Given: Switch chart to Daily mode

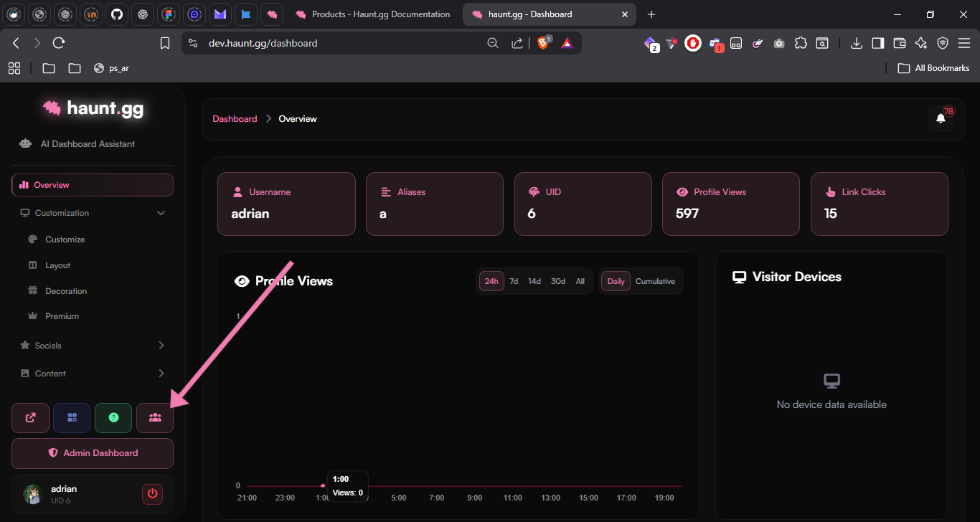Looking at the screenshot, I should (x=616, y=282).
